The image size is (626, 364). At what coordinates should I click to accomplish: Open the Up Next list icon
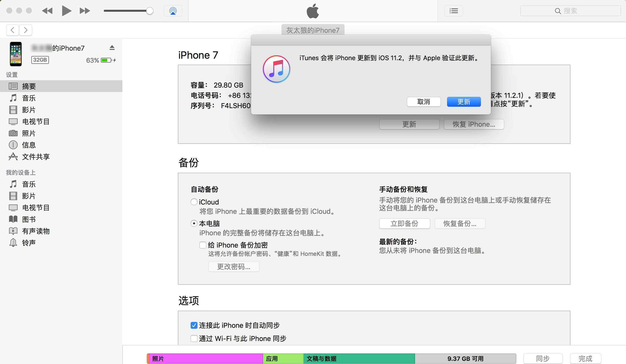(454, 11)
